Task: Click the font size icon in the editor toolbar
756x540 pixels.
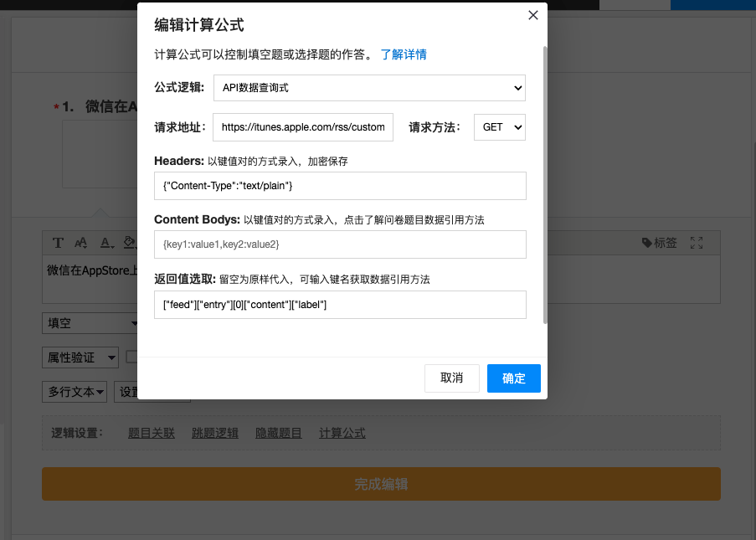Action: pos(80,243)
